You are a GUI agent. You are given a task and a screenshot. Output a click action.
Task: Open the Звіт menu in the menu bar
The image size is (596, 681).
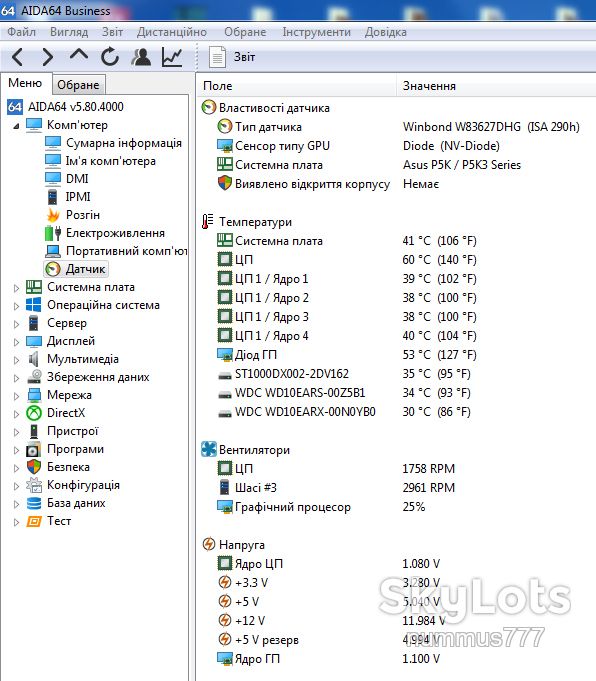[113, 32]
